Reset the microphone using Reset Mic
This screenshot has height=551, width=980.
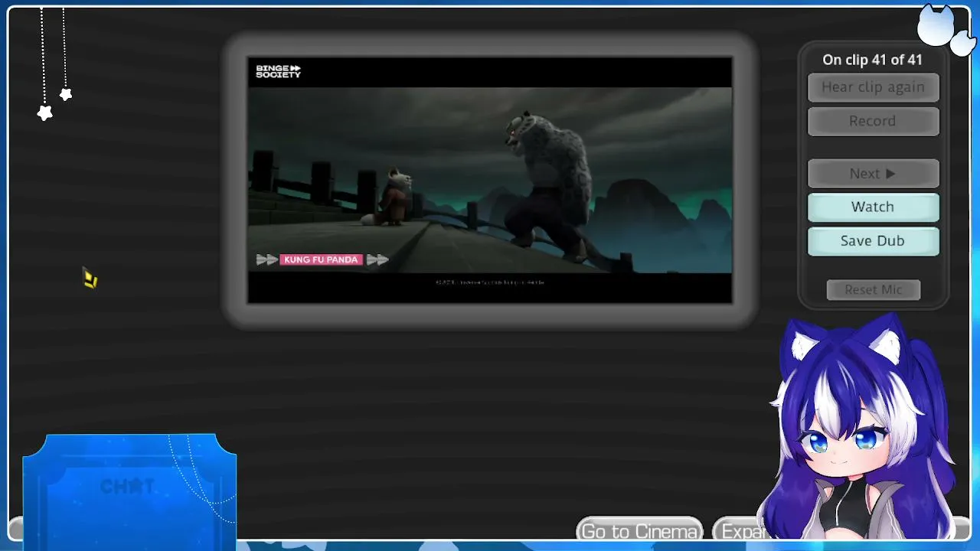pyautogui.click(x=874, y=290)
